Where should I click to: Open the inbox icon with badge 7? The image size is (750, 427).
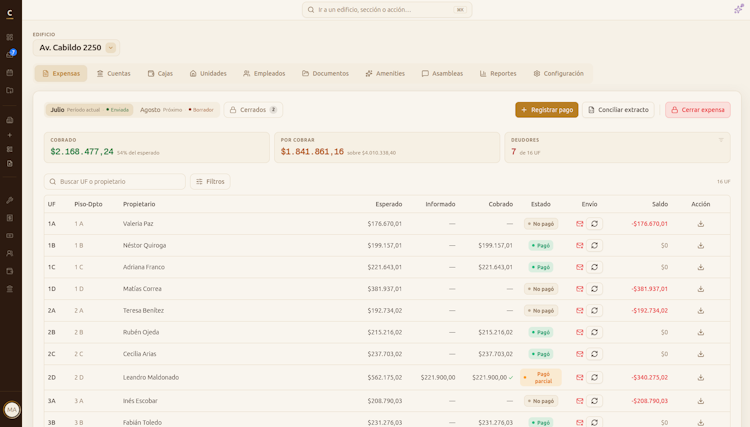point(10,55)
